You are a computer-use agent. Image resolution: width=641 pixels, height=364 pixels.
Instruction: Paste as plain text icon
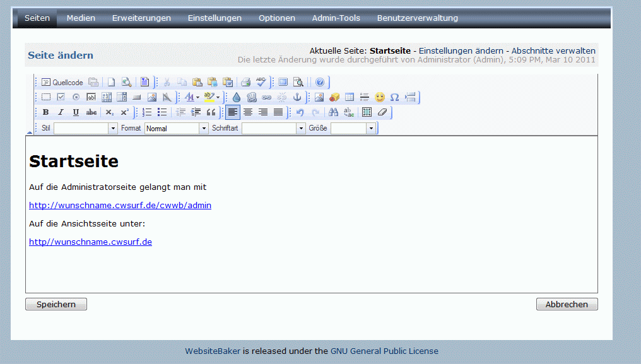point(212,82)
